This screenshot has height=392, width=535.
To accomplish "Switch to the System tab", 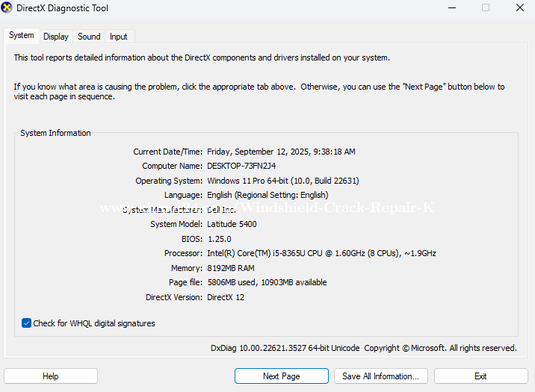I will coord(21,36).
